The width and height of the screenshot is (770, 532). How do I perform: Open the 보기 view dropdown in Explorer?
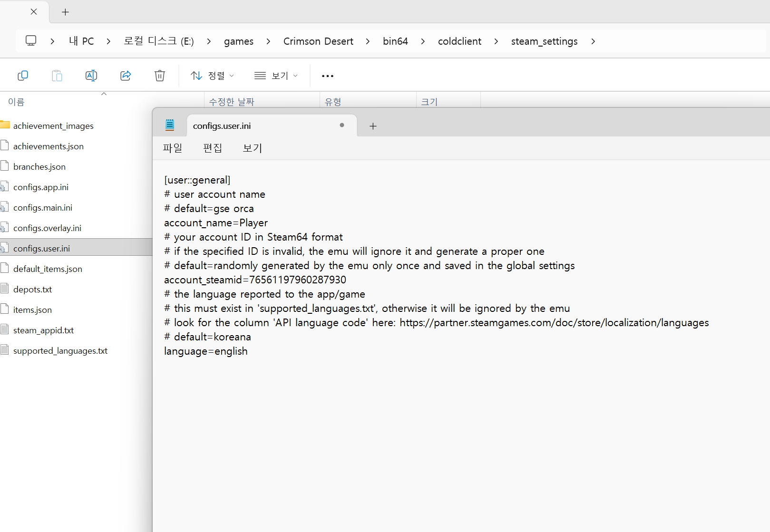[x=276, y=76]
